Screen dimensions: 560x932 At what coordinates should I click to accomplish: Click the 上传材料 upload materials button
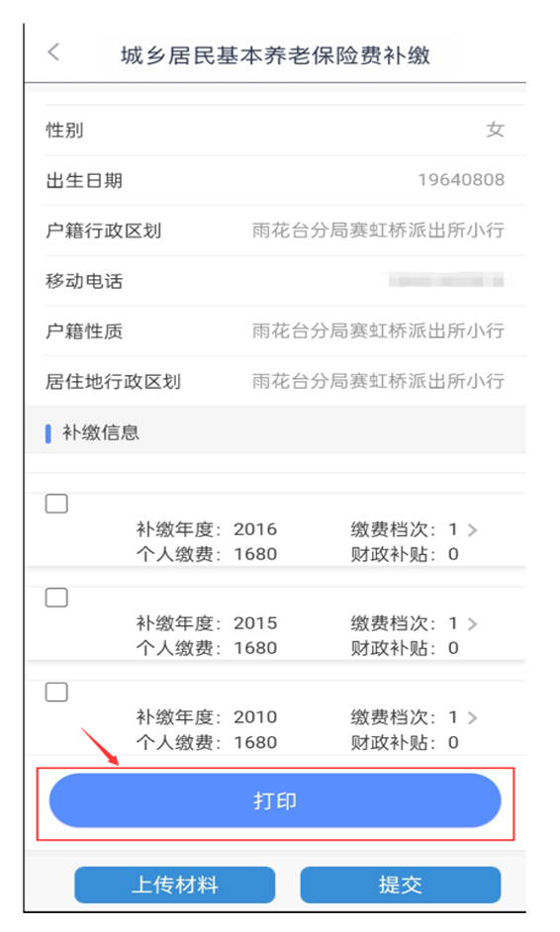[175, 885]
